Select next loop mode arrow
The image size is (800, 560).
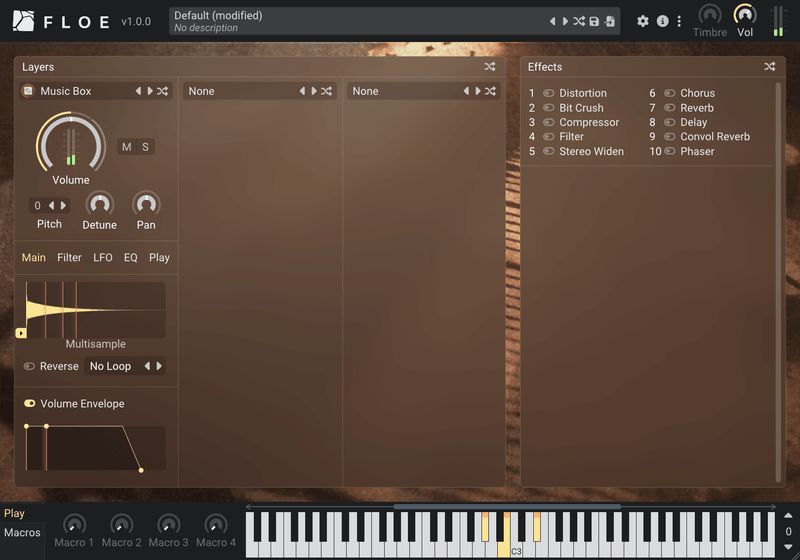(x=159, y=366)
